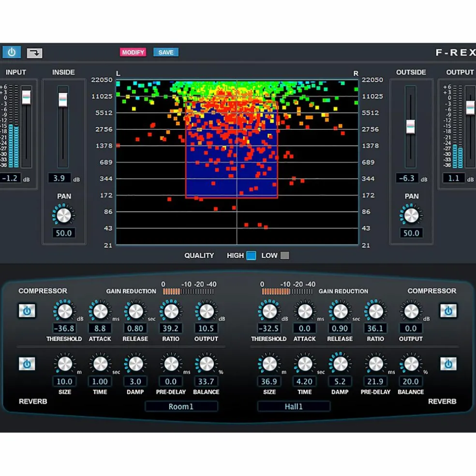Toggle the right compressor power button

tap(448, 311)
